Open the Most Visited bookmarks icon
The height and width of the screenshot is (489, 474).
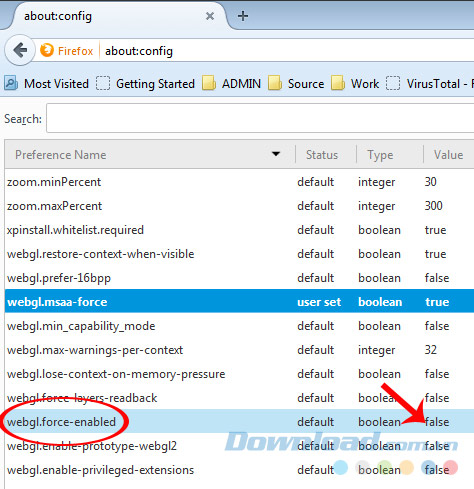(x=11, y=83)
